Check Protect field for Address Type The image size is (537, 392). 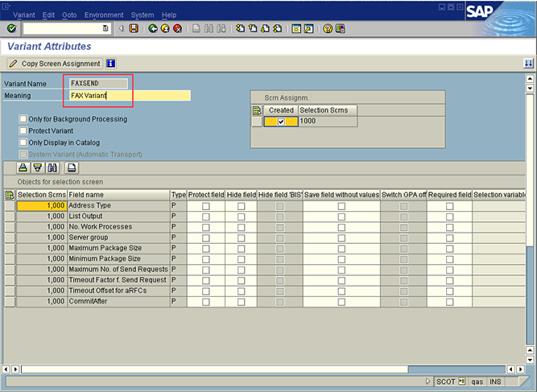pos(206,206)
